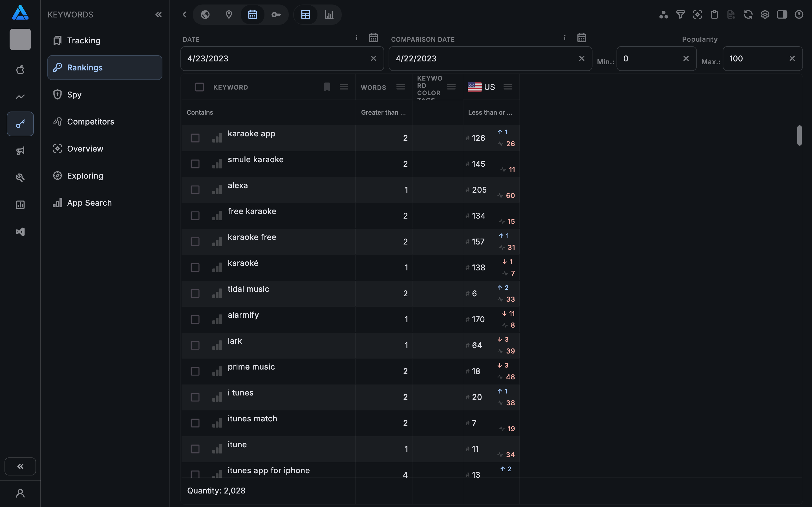Click the refresh icon in the top right

click(748, 14)
